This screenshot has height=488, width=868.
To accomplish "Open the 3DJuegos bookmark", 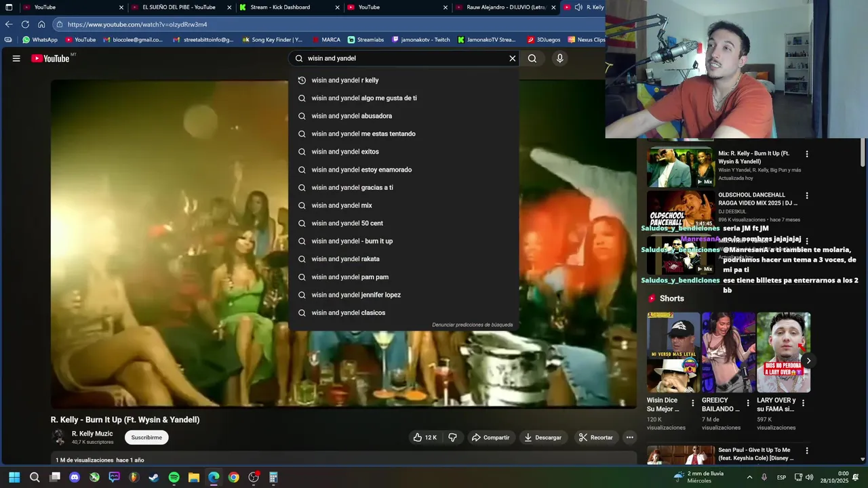I will coord(543,40).
